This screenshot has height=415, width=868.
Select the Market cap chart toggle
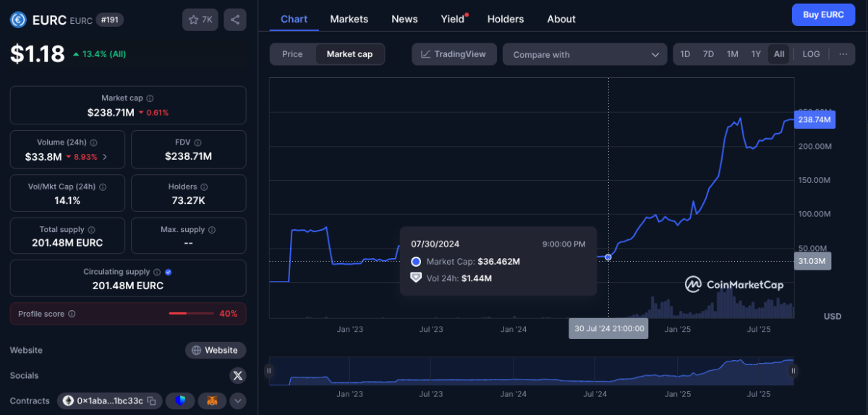coord(349,54)
